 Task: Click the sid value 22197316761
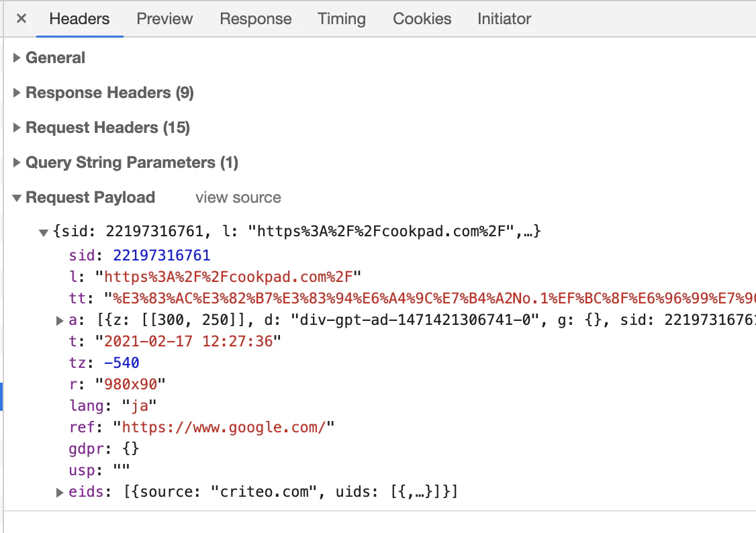[x=162, y=255]
